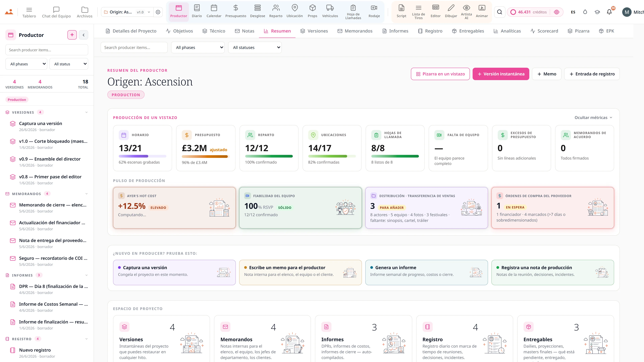Collapse the Productor sidebar panel
The height and width of the screenshot is (362, 644).
click(84, 35)
